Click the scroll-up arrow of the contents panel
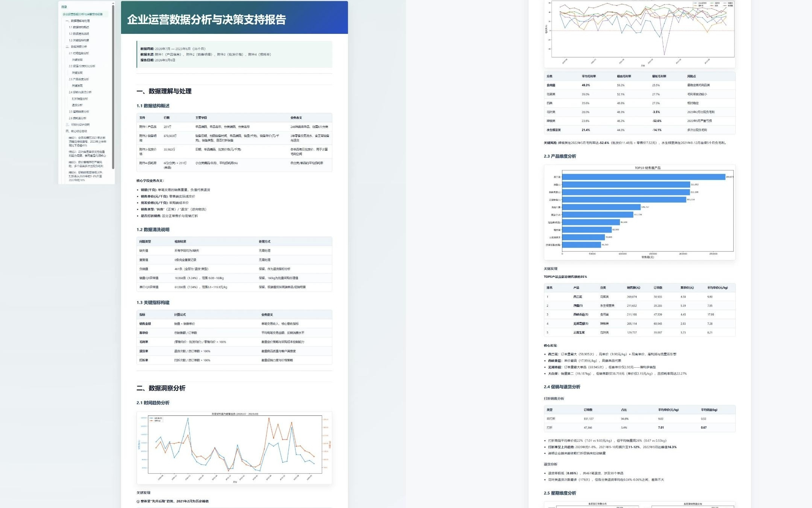The height and width of the screenshot is (508, 812). click(113, 3)
